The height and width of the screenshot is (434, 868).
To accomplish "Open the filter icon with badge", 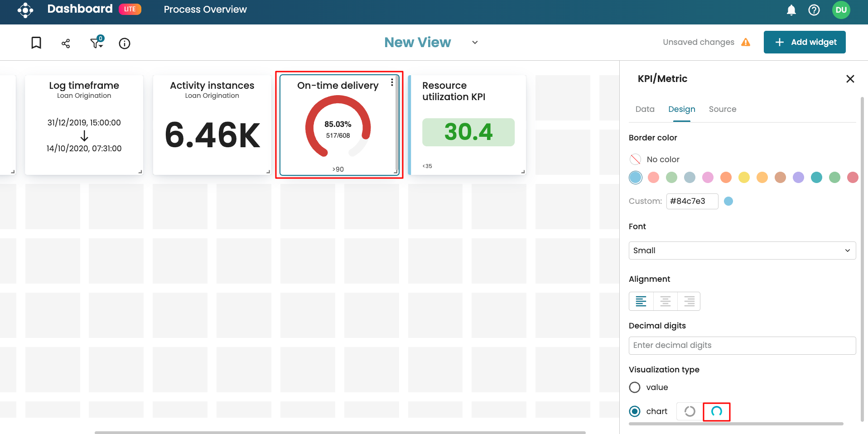I will click(x=96, y=43).
